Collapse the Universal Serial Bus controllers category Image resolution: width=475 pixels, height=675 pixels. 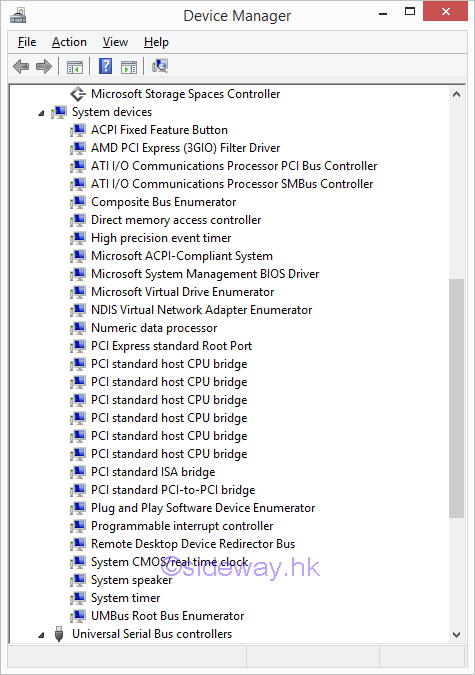pyautogui.click(x=41, y=635)
